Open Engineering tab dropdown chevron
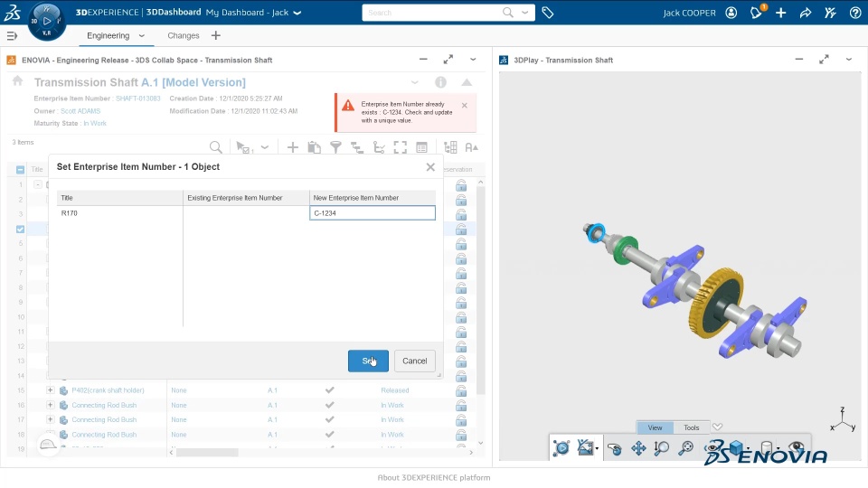Image resolution: width=868 pixels, height=488 pixels. point(142,36)
